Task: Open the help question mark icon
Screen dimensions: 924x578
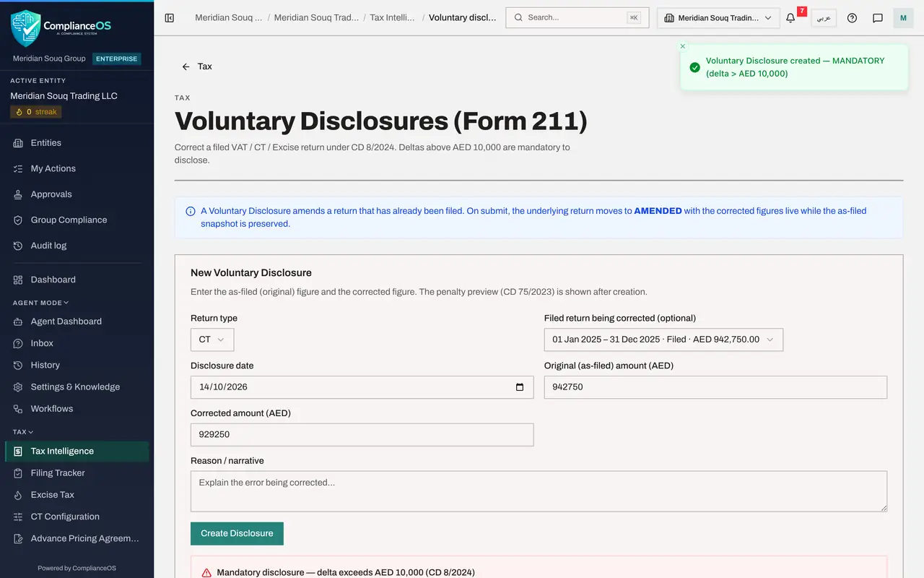Action: (x=852, y=18)
